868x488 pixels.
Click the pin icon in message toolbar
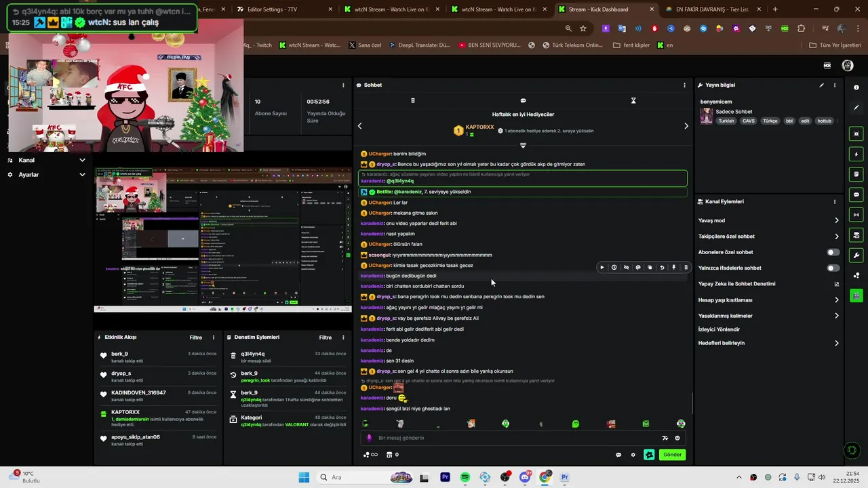click(x=673, y=268)
